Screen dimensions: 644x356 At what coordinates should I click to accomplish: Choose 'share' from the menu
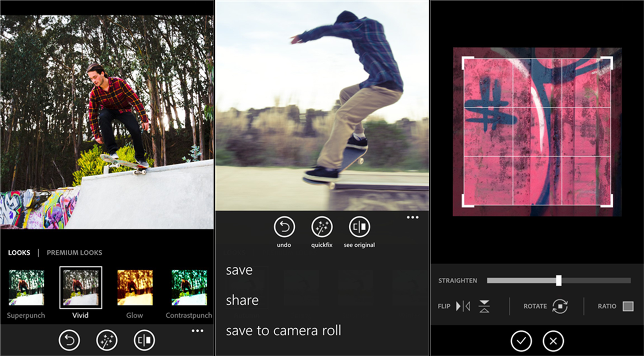point(243,300)
